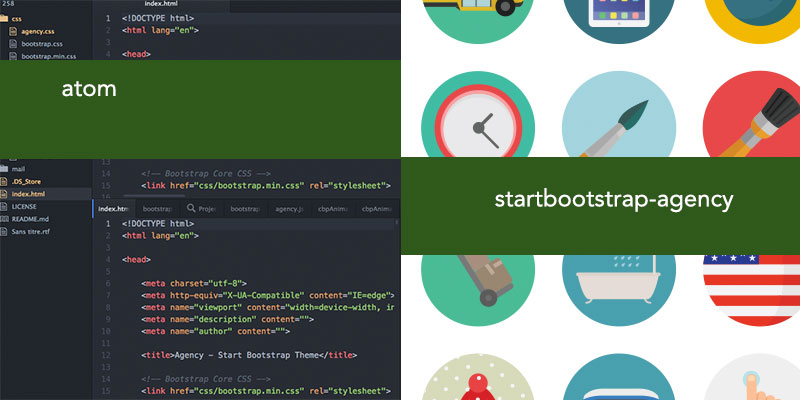Click book icon beside README.md
The image size is (800, 400).
4,219
